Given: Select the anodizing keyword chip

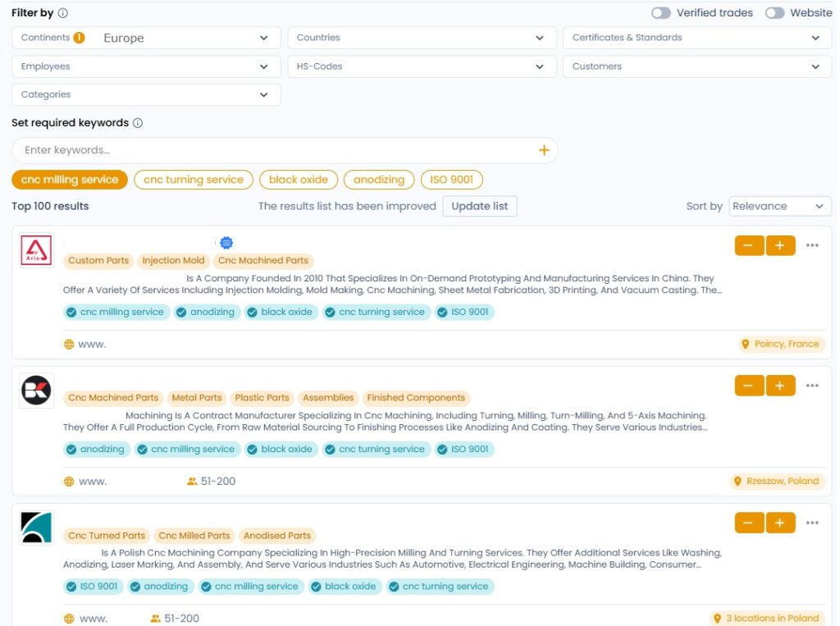Looking at the screenshot, I should pos(378,180).
